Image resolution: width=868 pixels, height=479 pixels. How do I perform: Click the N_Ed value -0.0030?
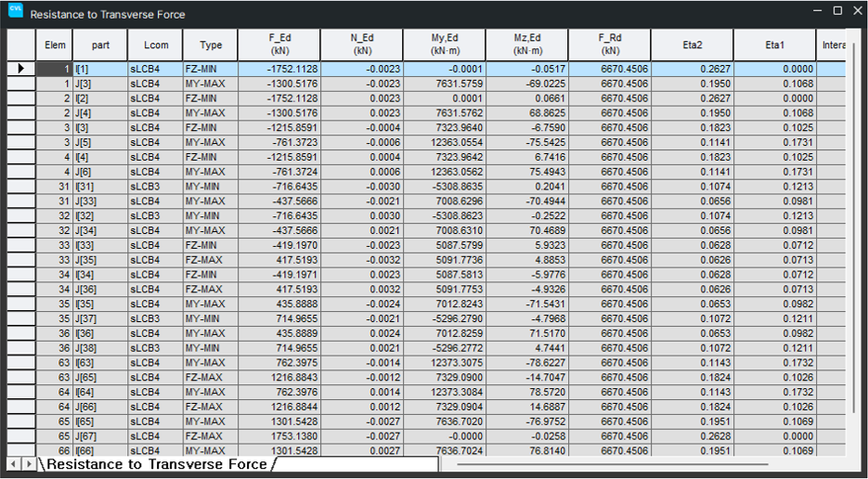pos(361,187)
